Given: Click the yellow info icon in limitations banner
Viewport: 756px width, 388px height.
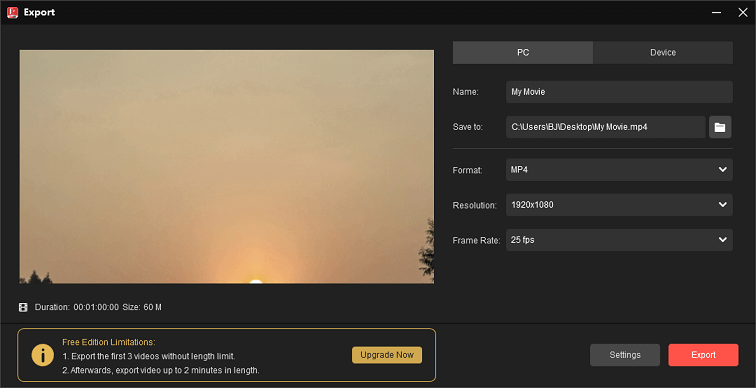Looking at the screenshot, I should 43,355.
